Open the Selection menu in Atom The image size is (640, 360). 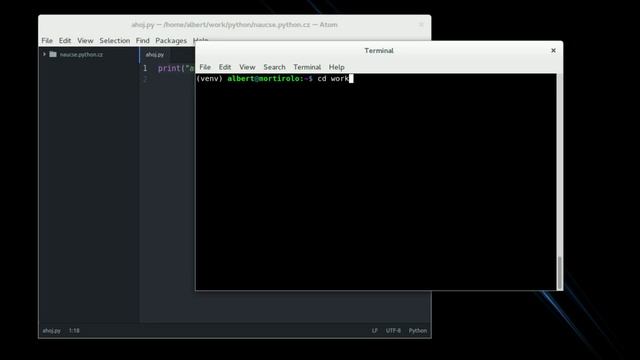pyautogui.click(x=115, y=40)
